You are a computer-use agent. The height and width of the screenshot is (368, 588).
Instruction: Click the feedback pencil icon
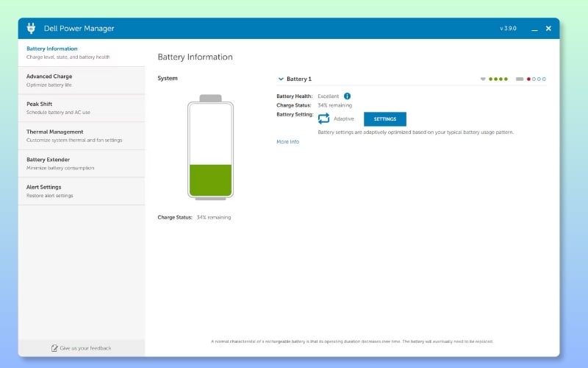pos(54,347)
